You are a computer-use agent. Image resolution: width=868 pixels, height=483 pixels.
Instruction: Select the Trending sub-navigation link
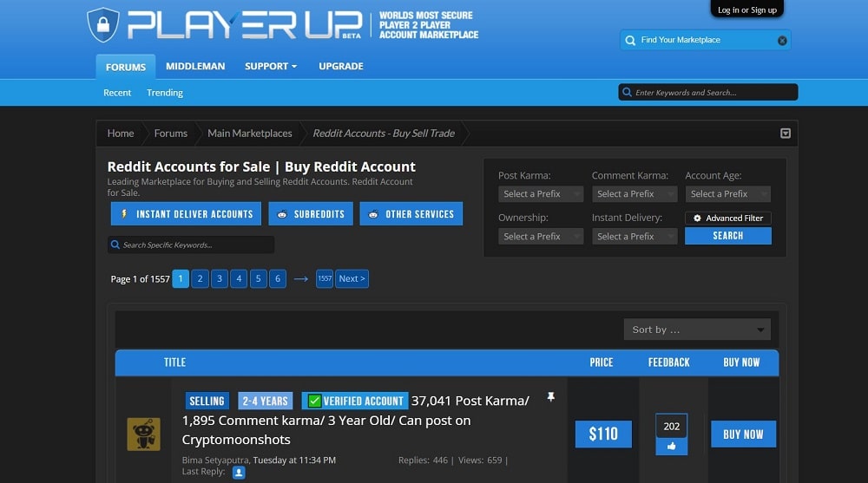pos(164,93)
